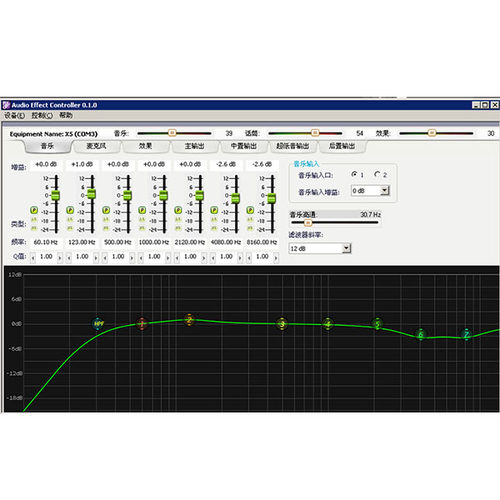
Task: Click the P filter type icon for 8160.00 Hz band
Action: 250,210
